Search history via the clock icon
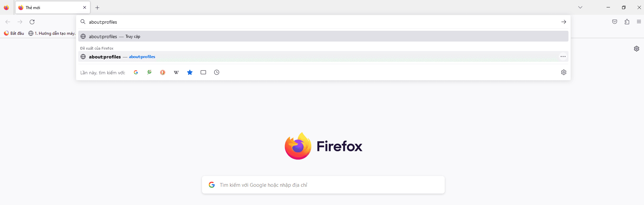This screenshot has height=205, width=644. pos(217,72)
